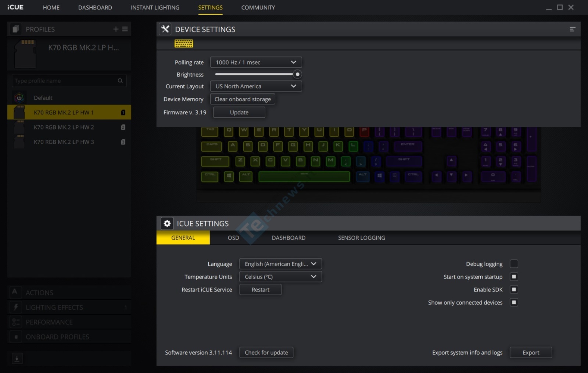Expand the Lighting Effects section
Screen dimensions: 588x373
tap(69, 307)
